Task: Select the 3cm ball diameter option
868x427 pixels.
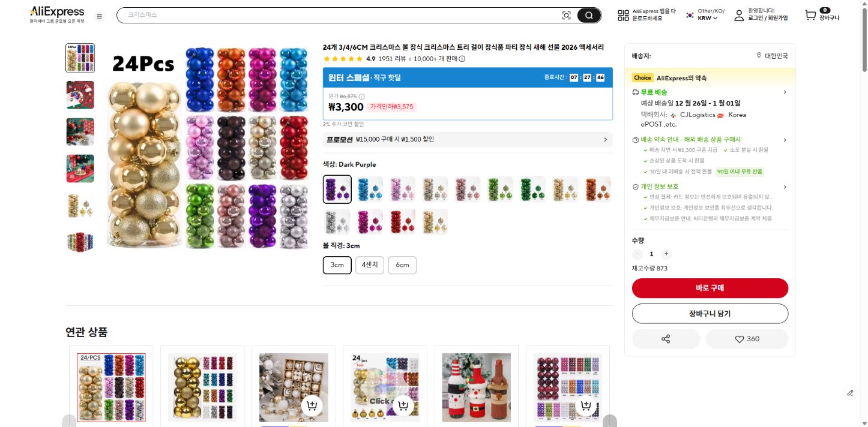Action: point(337,265)
